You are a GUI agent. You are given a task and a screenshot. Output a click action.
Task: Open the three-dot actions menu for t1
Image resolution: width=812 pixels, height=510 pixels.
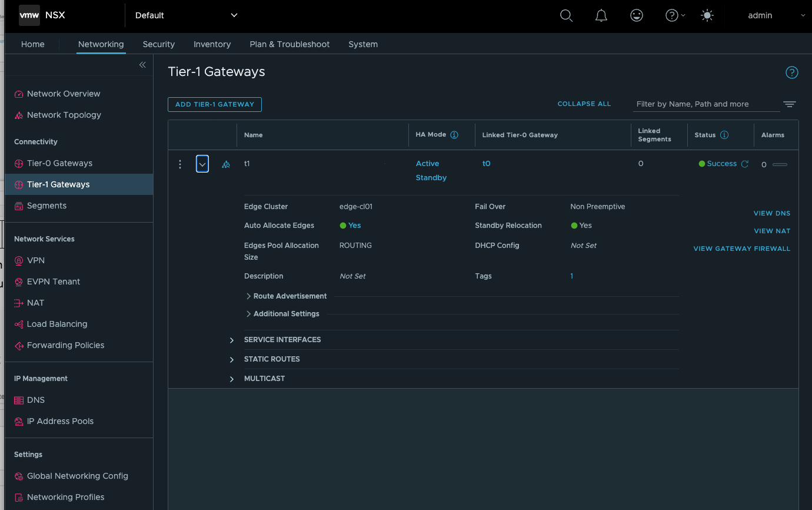coord(180,164)
